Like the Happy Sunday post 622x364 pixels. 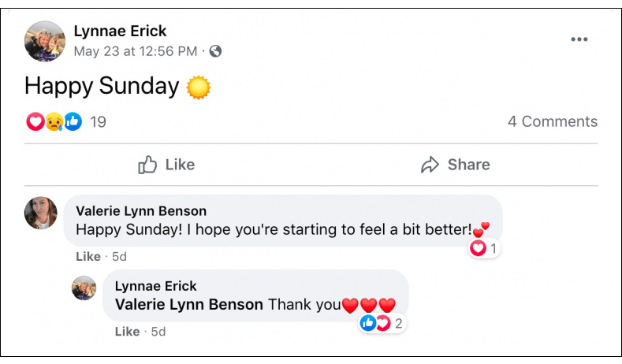pyautogui.click(x=166, y=165)
